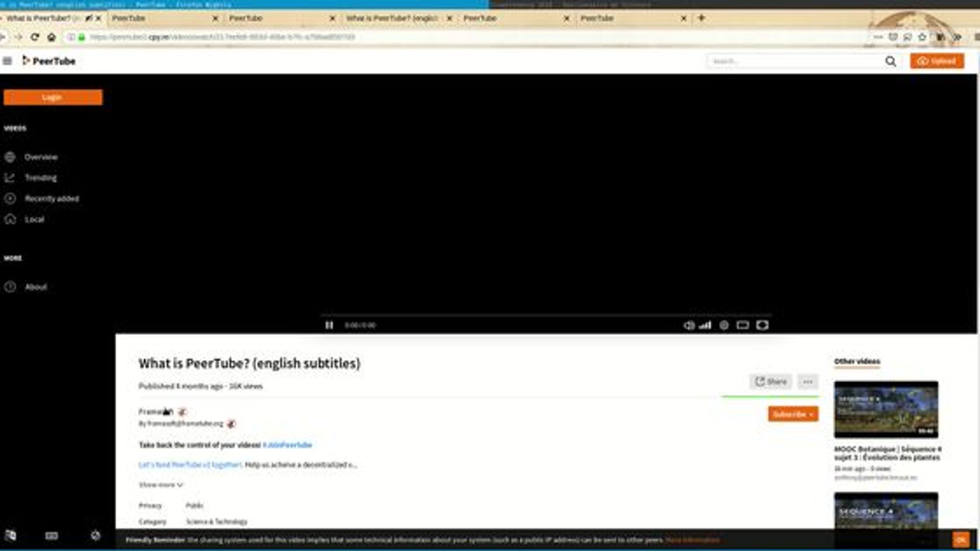Switch to the sixth browser tab PeerTube
The height and width of the screenshot is (551, 980).
point(633,18)
